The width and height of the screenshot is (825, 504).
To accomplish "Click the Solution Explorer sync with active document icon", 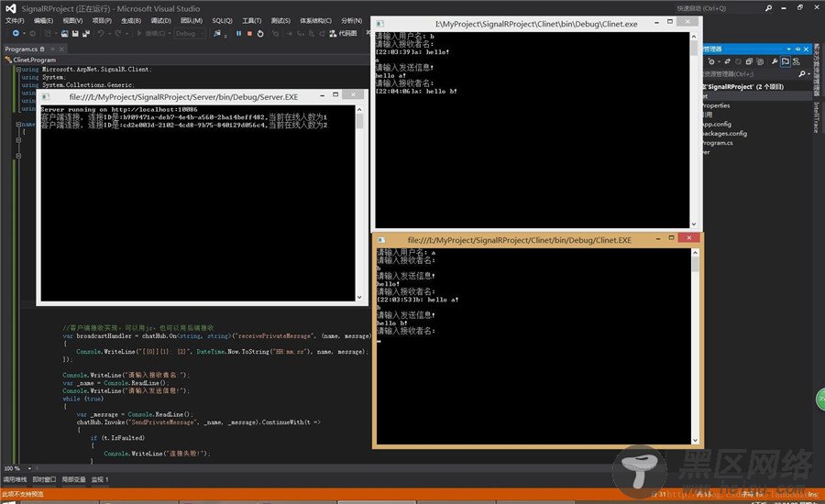I will pos(728,61).
